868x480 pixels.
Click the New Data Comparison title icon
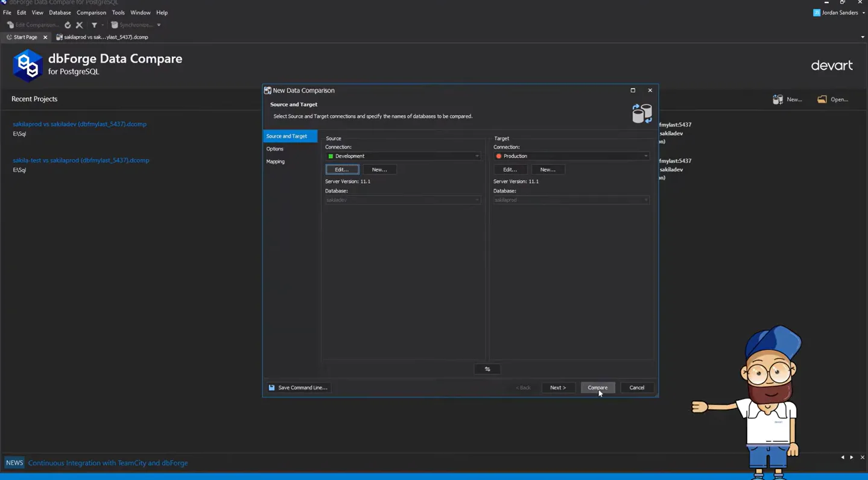268,90
